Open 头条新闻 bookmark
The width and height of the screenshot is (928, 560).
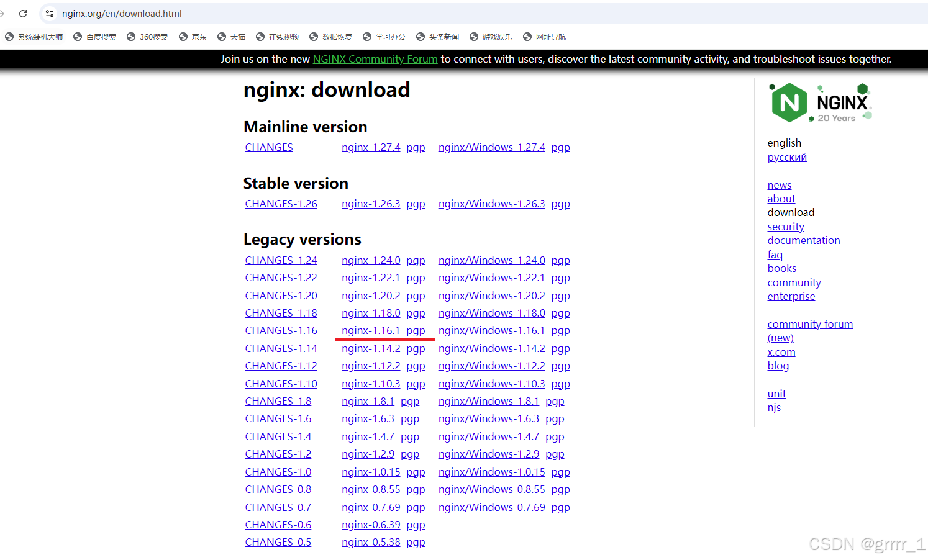click(x=438, y=37)
